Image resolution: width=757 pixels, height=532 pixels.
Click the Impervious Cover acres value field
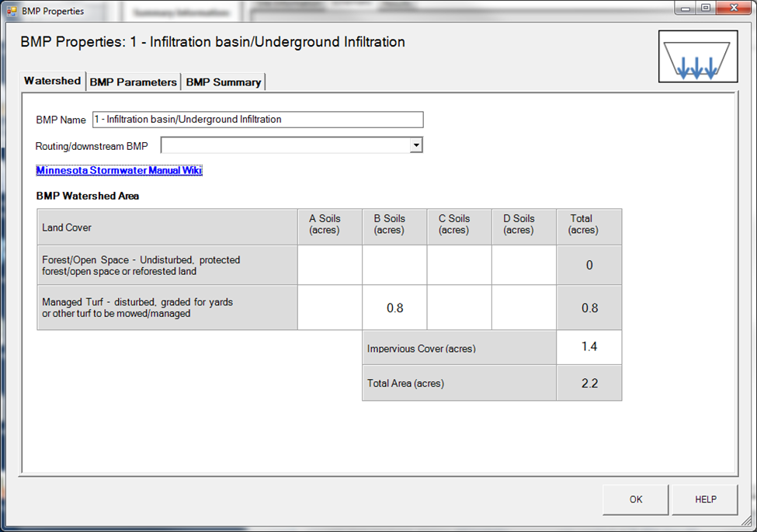click(589, 347)
